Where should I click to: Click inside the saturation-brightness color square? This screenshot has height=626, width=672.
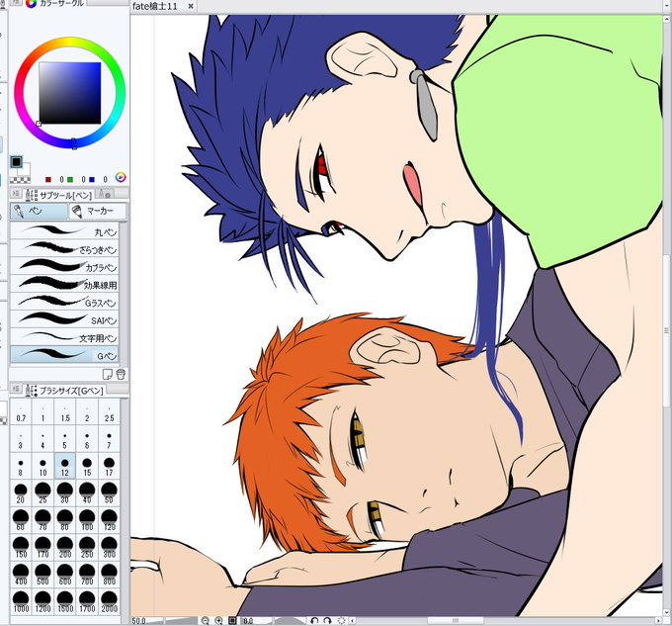click(70, 93)
